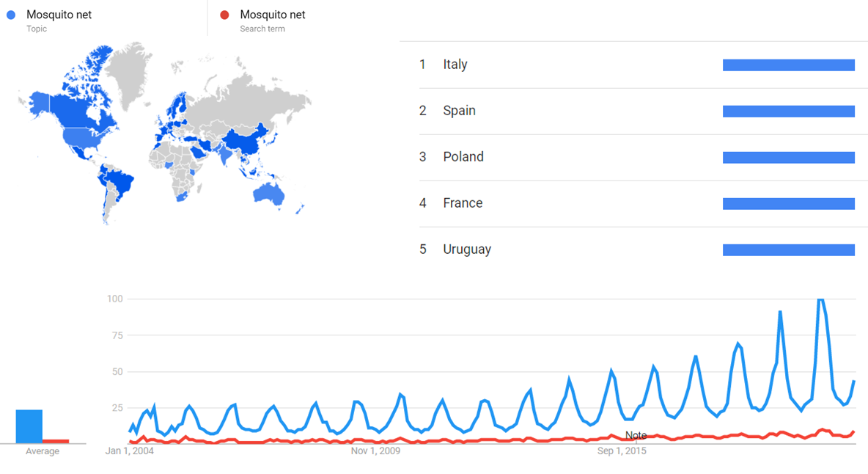This screenshot has height=474, width=868.
Task: Open Spain in the ranked regions list
Action: 459,111
